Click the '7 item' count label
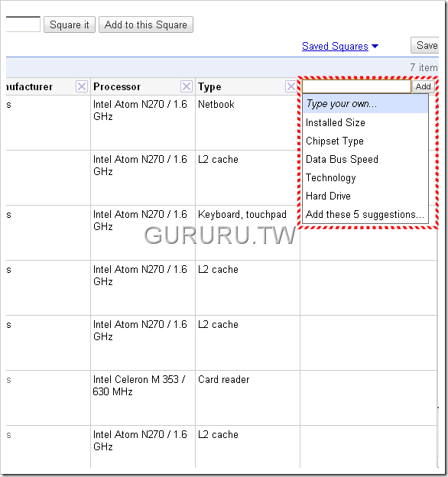 click(x=424, y=67)
